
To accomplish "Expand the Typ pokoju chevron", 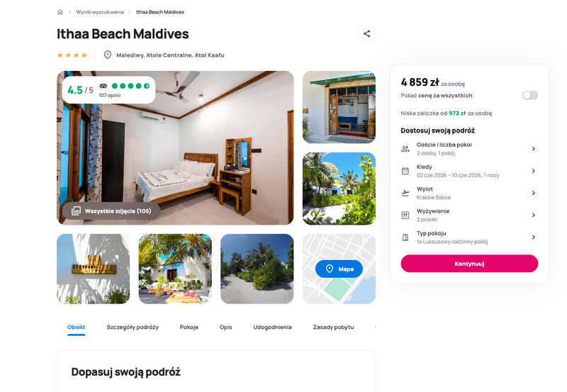I will click(x=534, y=237).
